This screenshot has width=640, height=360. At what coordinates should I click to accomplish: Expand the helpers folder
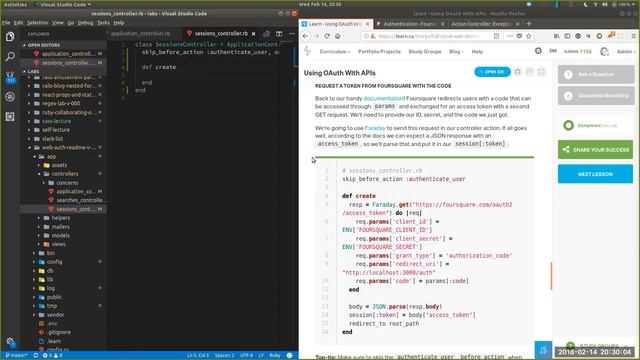click(60, 218)
